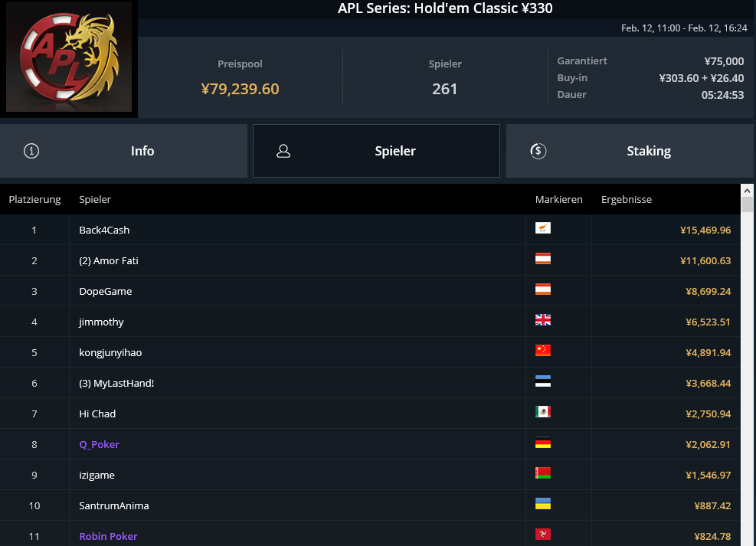Click Austria flag for Amor Fati
756x546 pixels.
(x=543, y=259)
